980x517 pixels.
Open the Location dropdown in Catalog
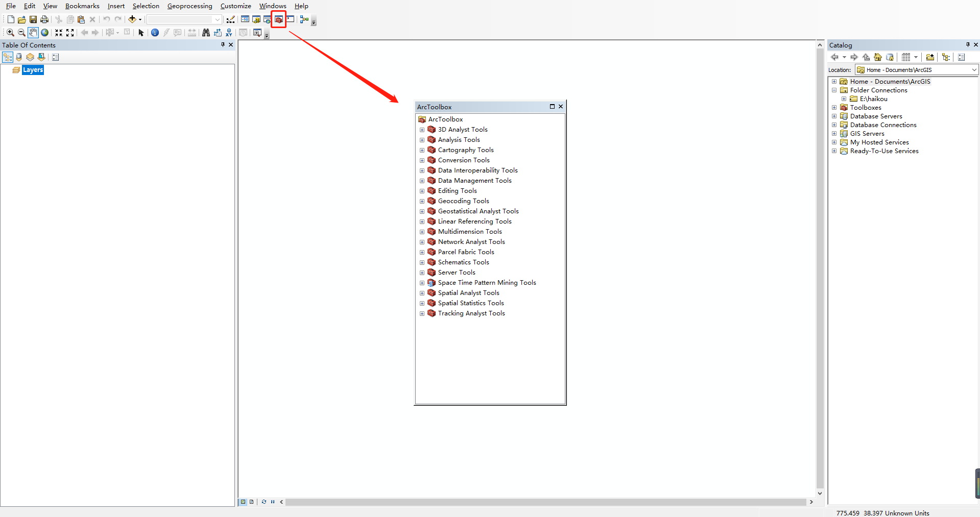pyautogui.click(x=974, y=69)
